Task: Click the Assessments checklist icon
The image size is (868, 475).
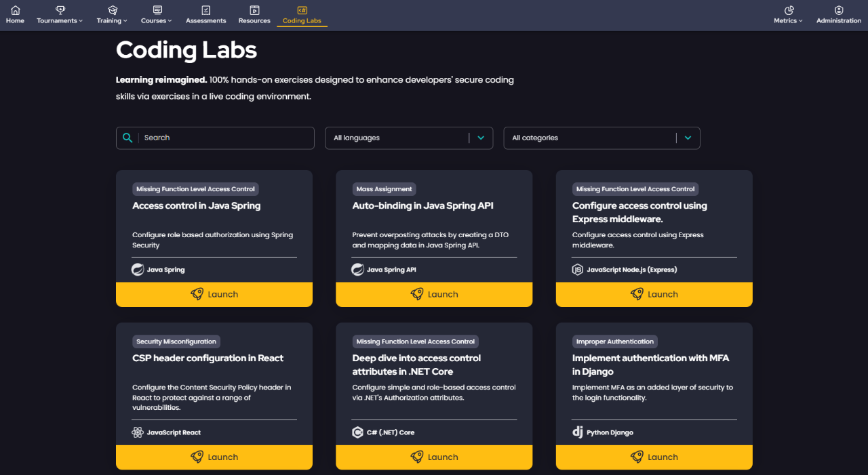Action: (x=206, y=10)
